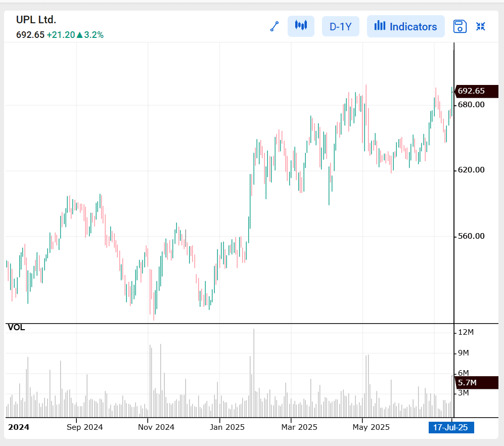Open the candlestick chart type selector

(x=301, y=26)
